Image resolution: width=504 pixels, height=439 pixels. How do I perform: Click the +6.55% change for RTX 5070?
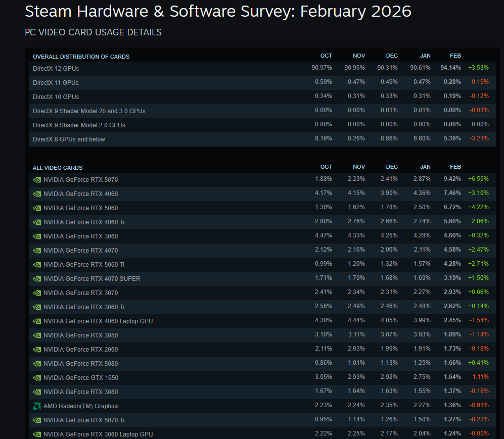coord(478,179)
